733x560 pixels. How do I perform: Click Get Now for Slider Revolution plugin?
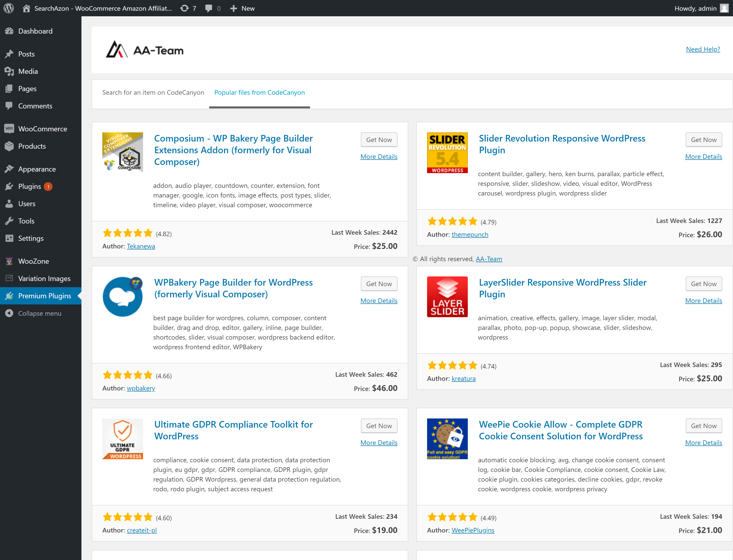point(703,139)
